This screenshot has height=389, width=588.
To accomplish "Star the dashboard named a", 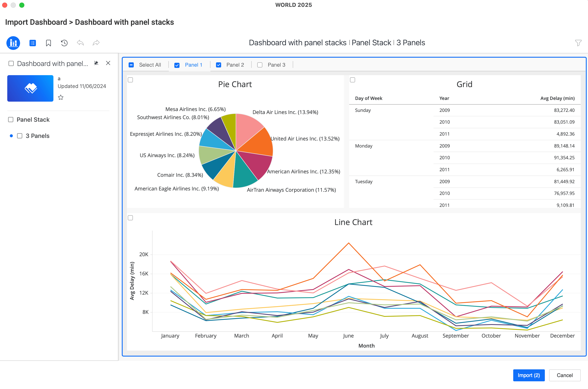I will point(60,97).
